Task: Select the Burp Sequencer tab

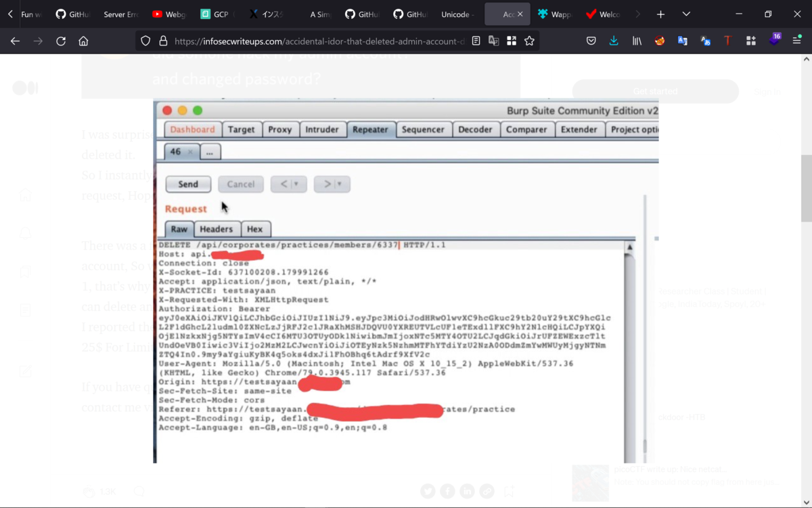Action: click(423, 129)
